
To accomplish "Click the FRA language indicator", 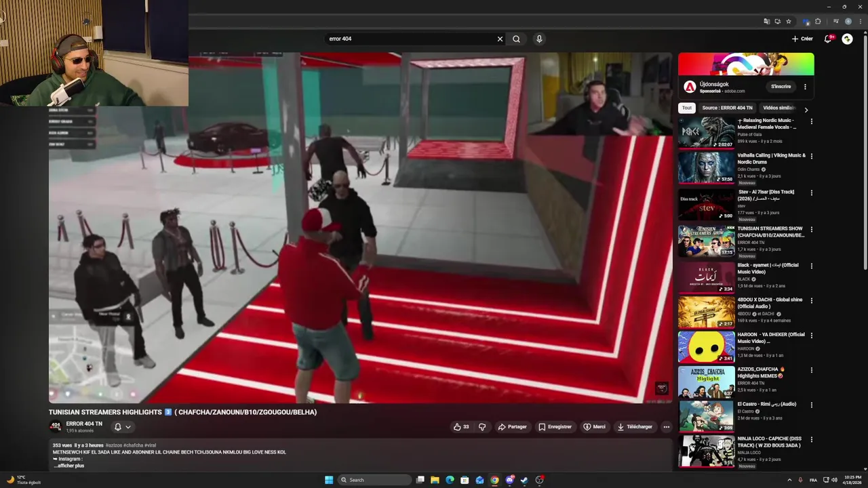I will (813, 480).
